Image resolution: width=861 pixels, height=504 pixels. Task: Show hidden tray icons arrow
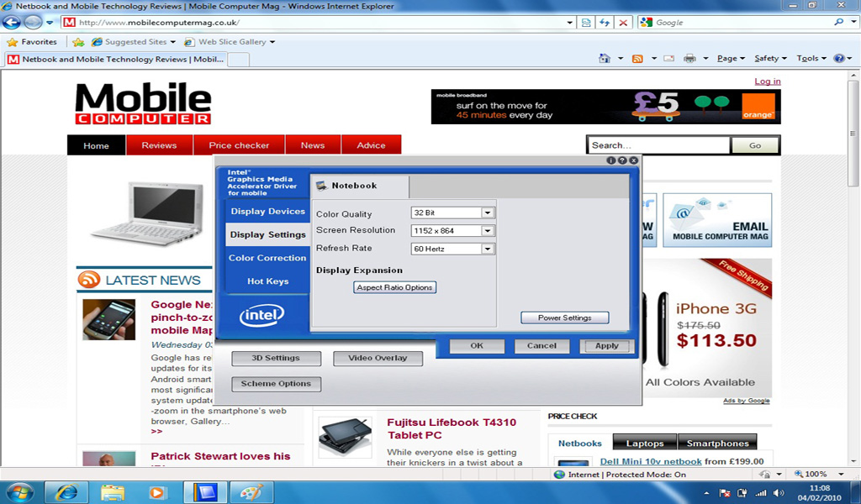[706, 493]
